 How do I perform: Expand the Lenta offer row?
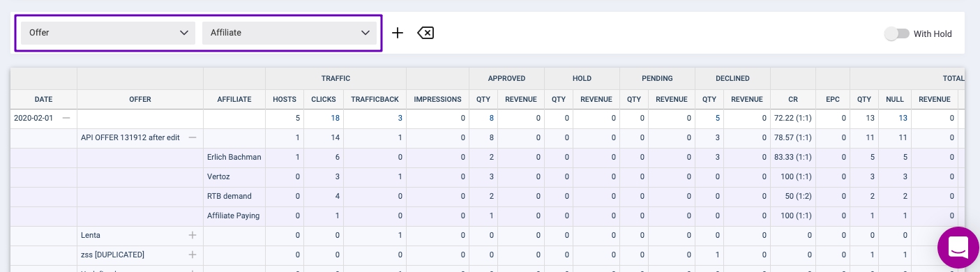[193, 236]
